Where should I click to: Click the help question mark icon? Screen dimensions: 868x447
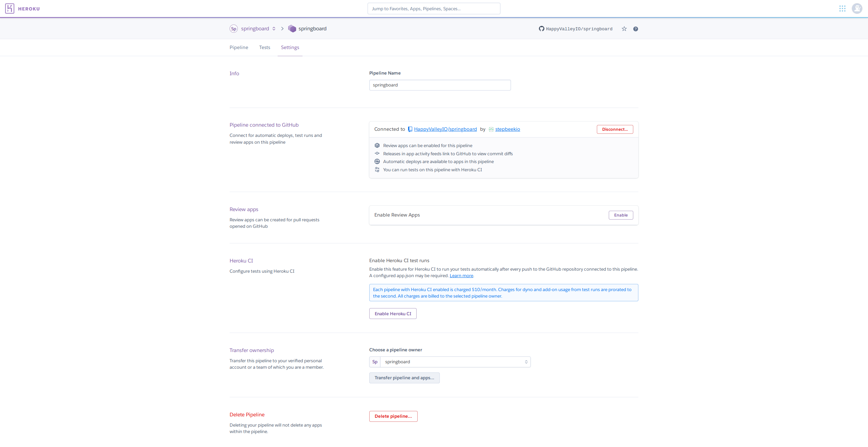[636, 29]
